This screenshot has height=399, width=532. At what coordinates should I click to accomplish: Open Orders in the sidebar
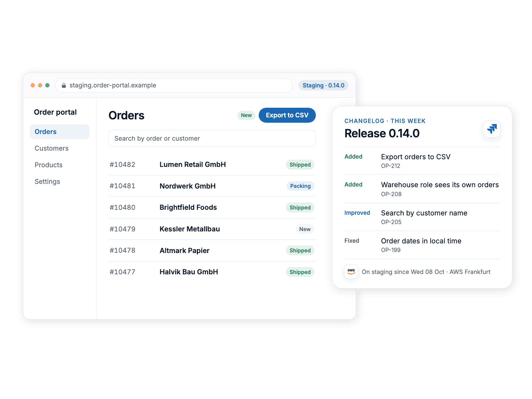point(60,132)
